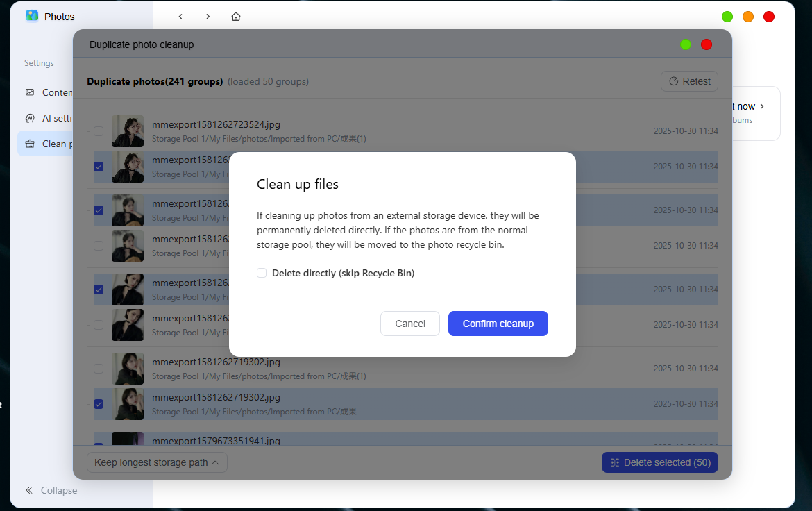Click the "(loaded 50 groups)" text
812x511 pixels.
tap(269, 81)
